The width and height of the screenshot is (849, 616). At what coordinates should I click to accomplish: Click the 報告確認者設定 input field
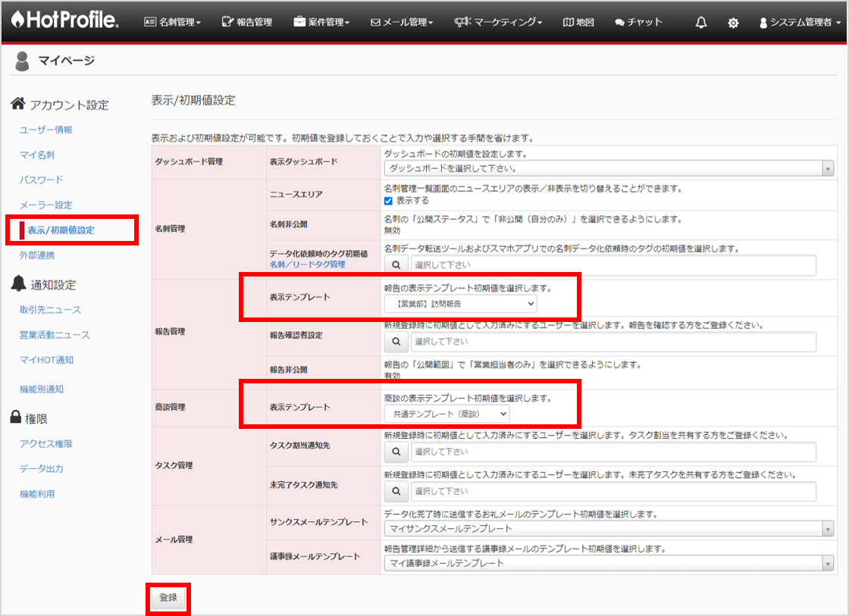pos(612,342)
